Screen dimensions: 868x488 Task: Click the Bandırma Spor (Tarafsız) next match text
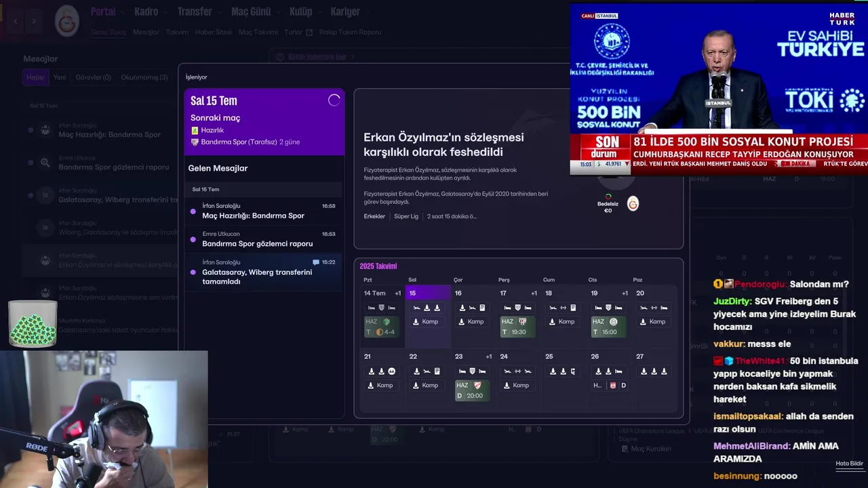tap(239, 142)
